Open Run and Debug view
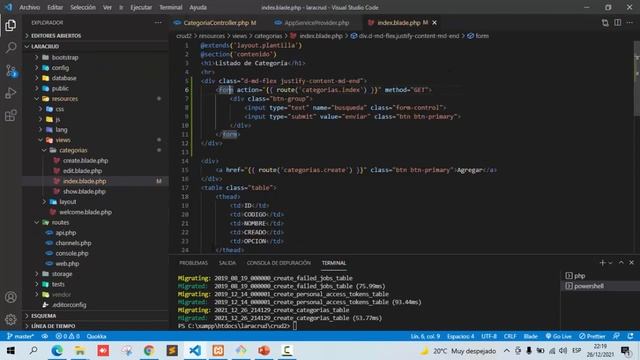 coord(11,93)
